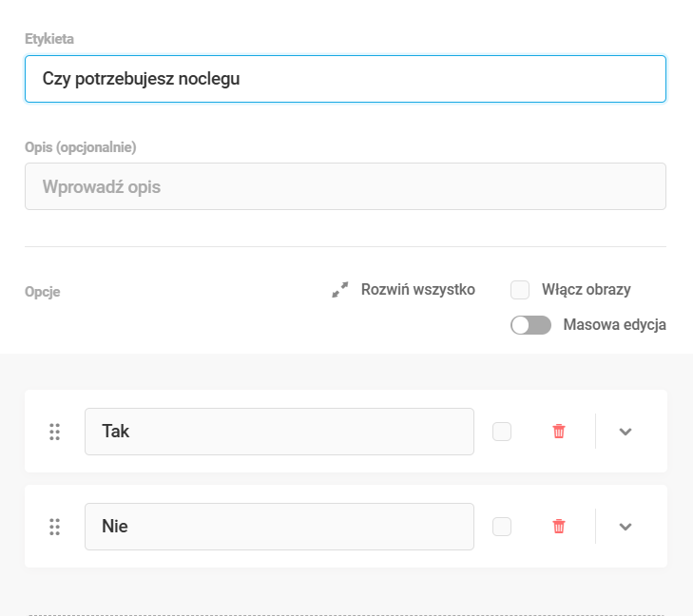The image size is (693, 616).
Task: Enable the Włącz obrazy checkbox
Action: (520, 290)
